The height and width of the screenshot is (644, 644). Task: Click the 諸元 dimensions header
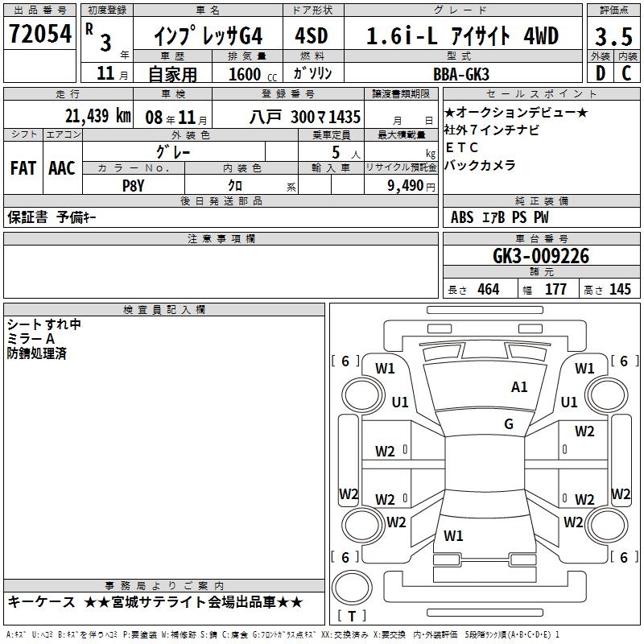click(x=541, y=272)
